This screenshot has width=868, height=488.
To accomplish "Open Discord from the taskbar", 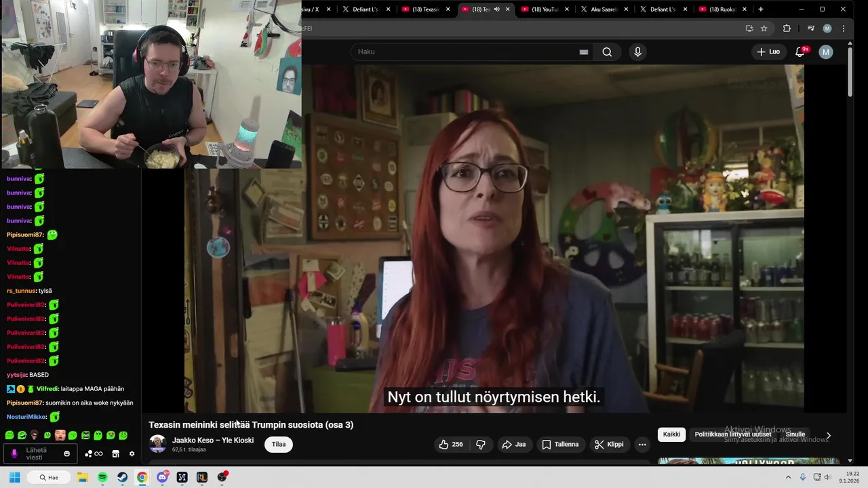I will (x=162, y=477).
